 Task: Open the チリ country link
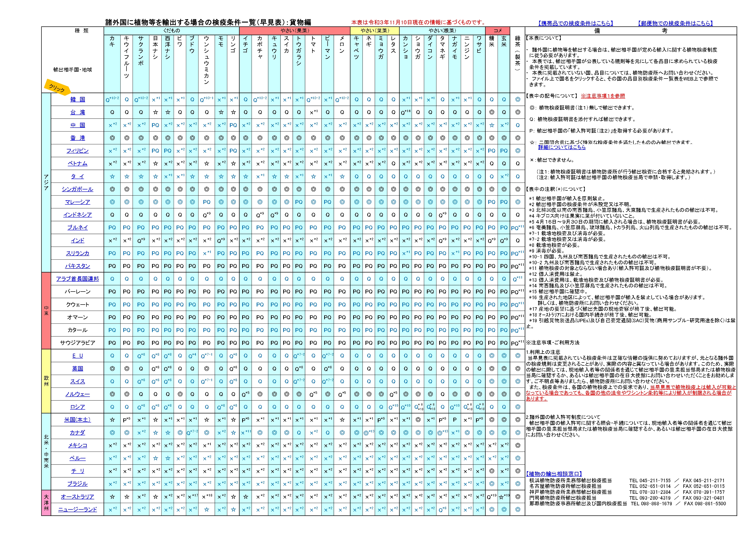[x=77, y=471]
